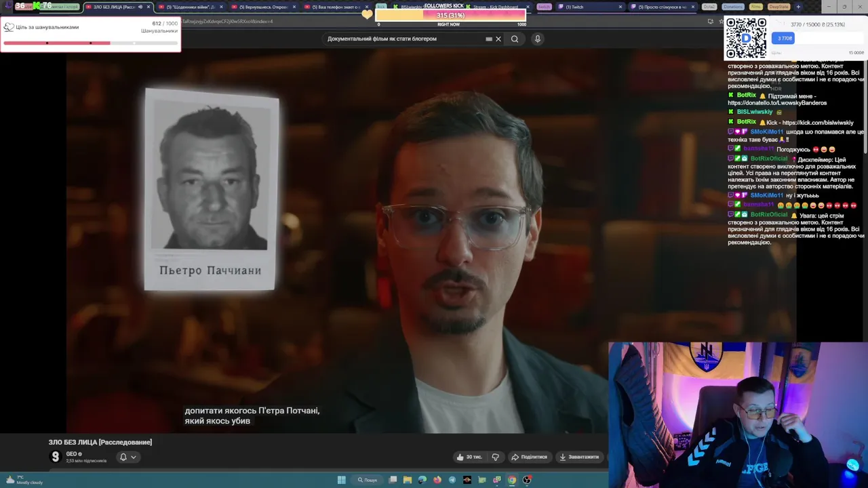Close the 'ЗЛО БЕЗ ЛИЦА' tab

pyautogui.click(x=149, y=7)
